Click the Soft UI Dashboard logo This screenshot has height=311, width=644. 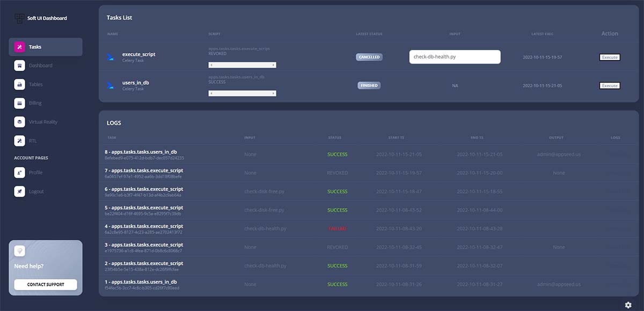point(40,18)
